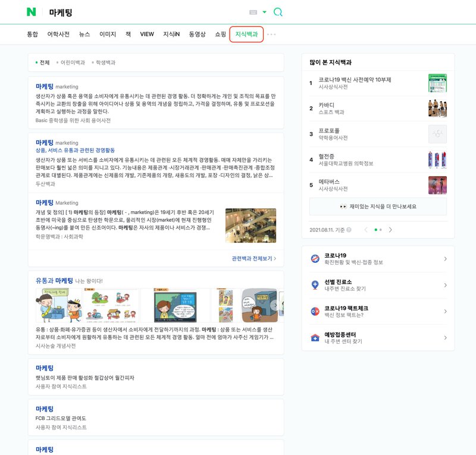The image size is (476, 455).
Task: Click 내 주변 센터 찾기 text
Action: tap(343, 341)
